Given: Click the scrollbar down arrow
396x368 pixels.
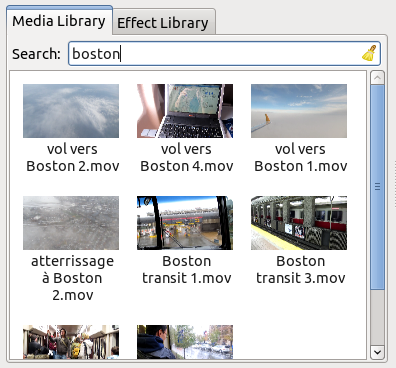Looking at the screenshot, I should coord(377,352).
